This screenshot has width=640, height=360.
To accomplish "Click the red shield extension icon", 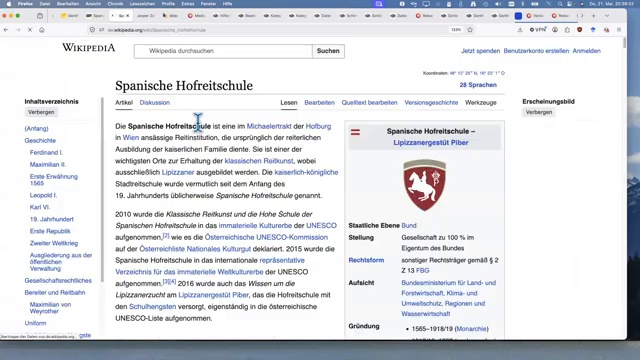I will point(580,30).
